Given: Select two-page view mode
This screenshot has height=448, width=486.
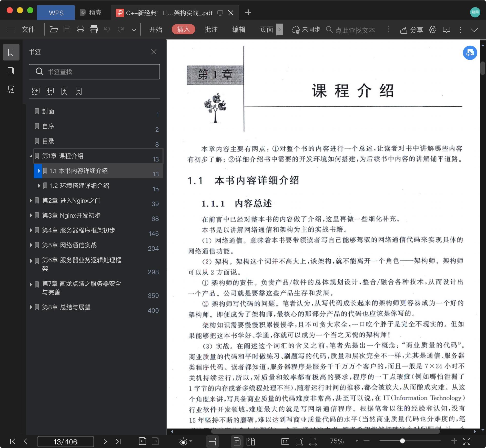Looking at the screenshot, I should 250,441.
